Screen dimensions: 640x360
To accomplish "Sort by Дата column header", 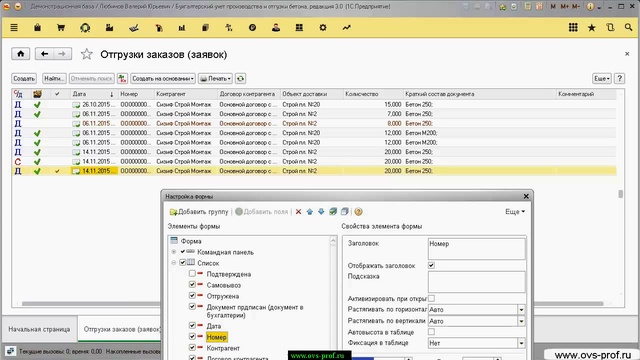I will (93, 94).
